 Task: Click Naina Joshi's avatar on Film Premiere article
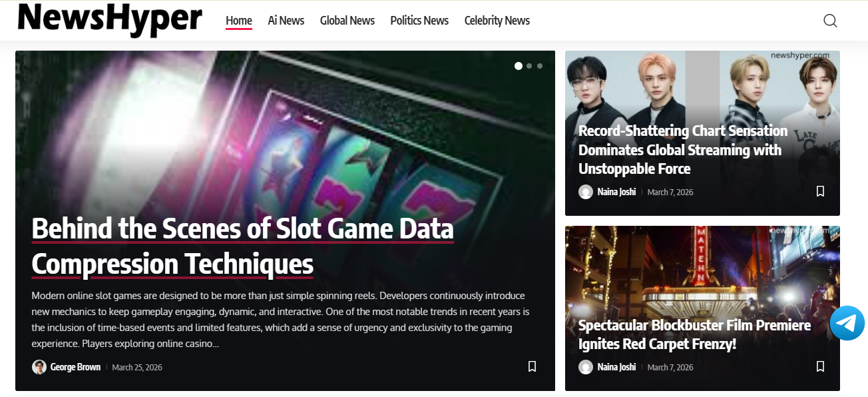click(586, 367)
